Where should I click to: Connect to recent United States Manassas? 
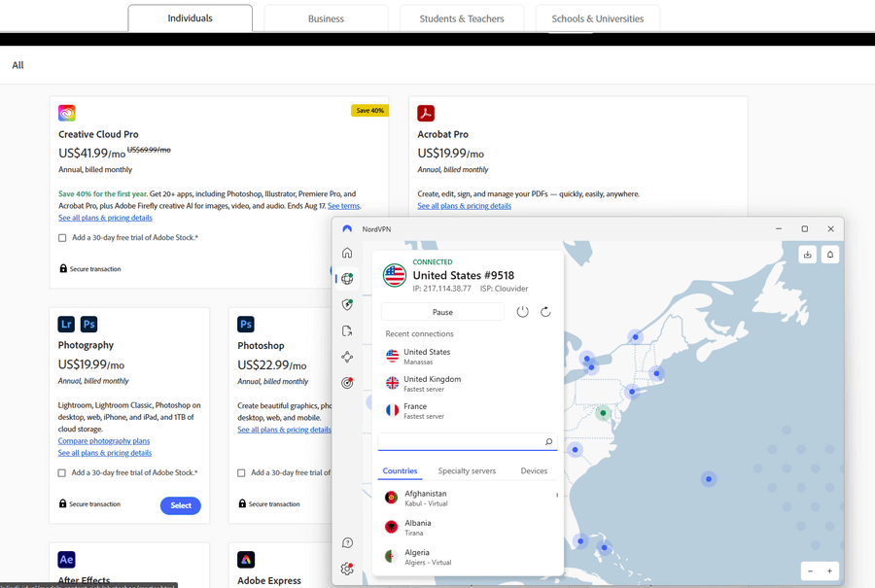468,357
